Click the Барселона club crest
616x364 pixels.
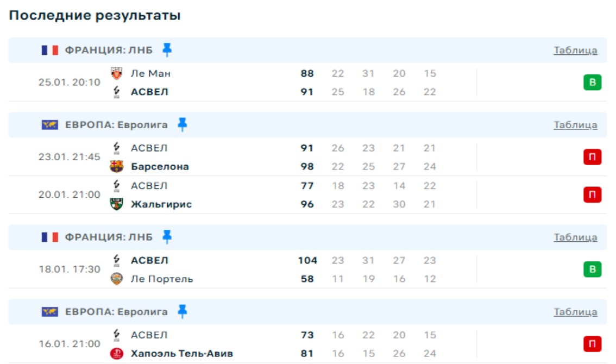[117, 166]
